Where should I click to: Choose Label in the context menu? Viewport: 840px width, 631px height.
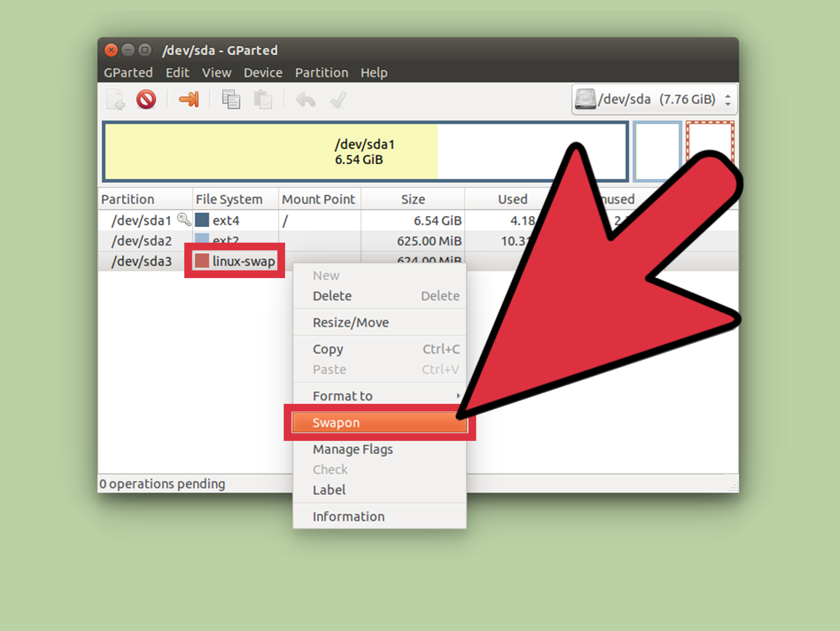click(380, 490)
